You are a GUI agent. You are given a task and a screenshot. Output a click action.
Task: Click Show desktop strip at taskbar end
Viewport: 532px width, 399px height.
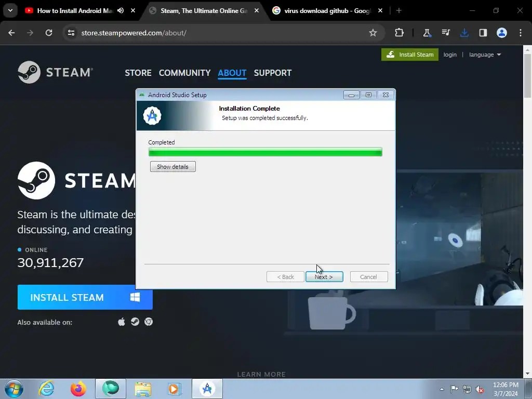pos(528,389)
